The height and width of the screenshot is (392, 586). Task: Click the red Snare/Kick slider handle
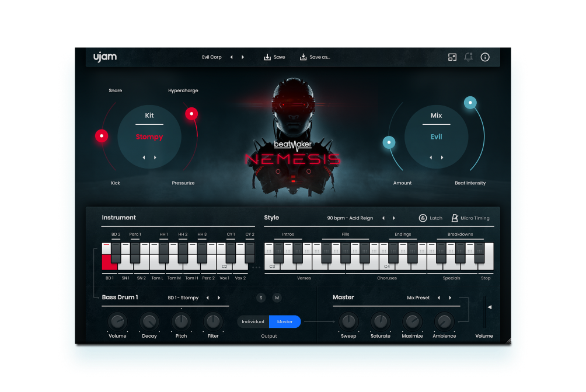(102, 136)
